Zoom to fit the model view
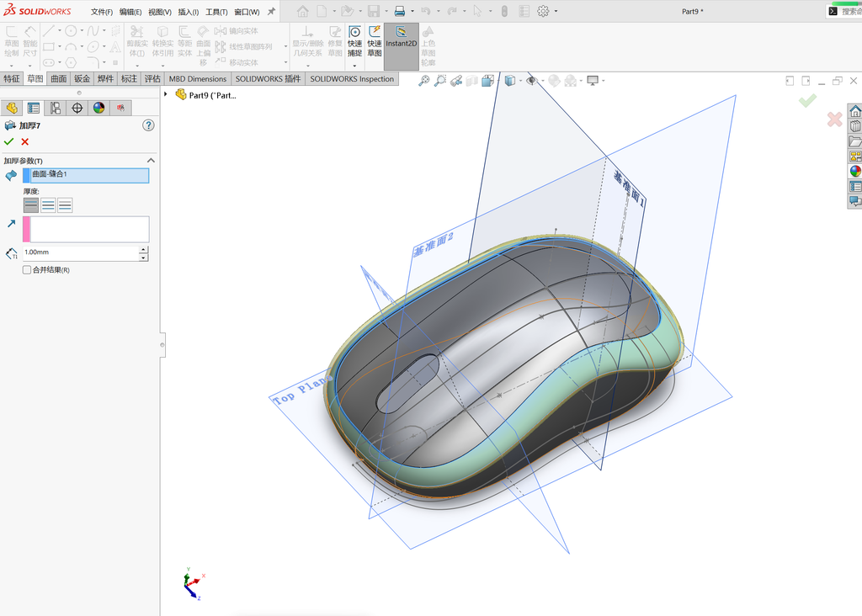The height and width of the screenshot is (616, 862). click(x=424, y=81)
